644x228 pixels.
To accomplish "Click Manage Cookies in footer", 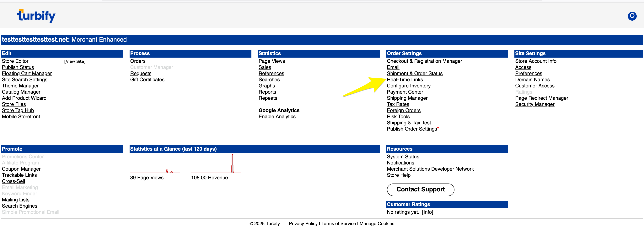I will click(x=377, y=224).
